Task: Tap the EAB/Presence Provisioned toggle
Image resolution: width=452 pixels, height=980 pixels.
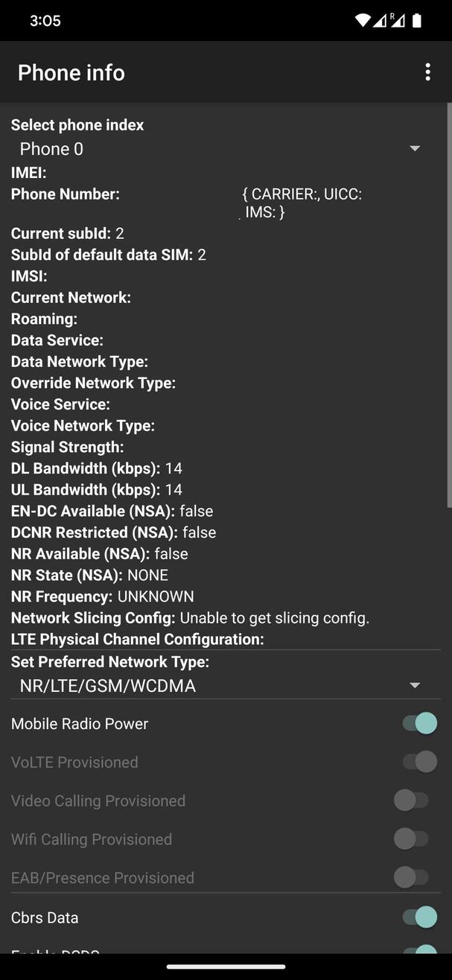Action: click(412, 877)
